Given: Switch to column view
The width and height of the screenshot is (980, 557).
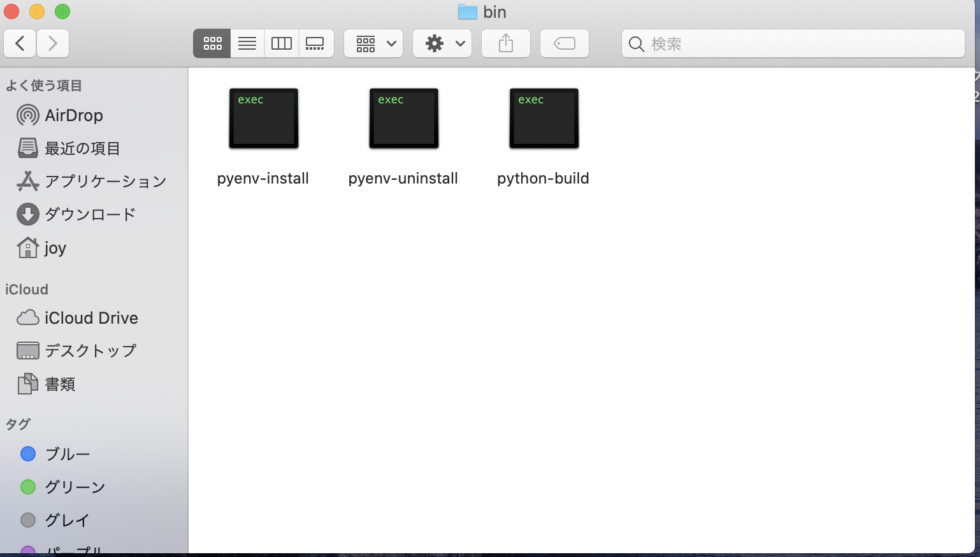Looking at the screenshot, I should click(x=282, y=43).
